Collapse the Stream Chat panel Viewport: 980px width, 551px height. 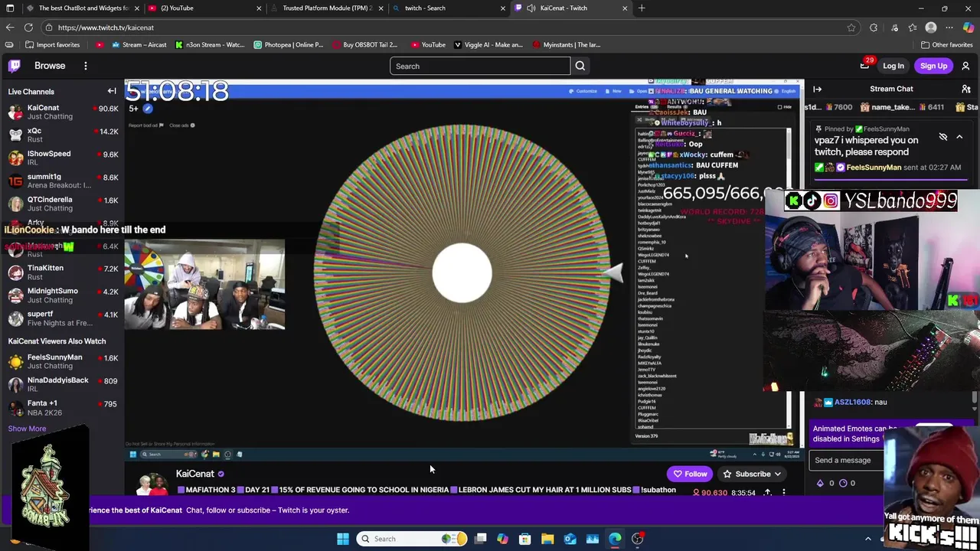817,89
